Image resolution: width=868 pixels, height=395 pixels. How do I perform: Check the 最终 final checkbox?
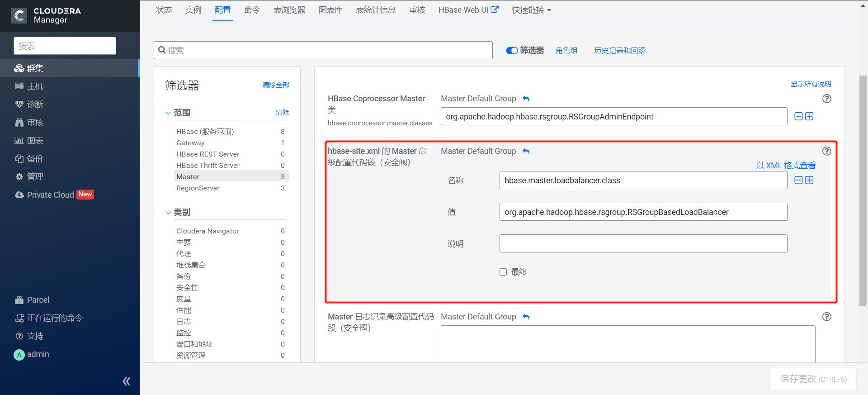click(503, 272)
